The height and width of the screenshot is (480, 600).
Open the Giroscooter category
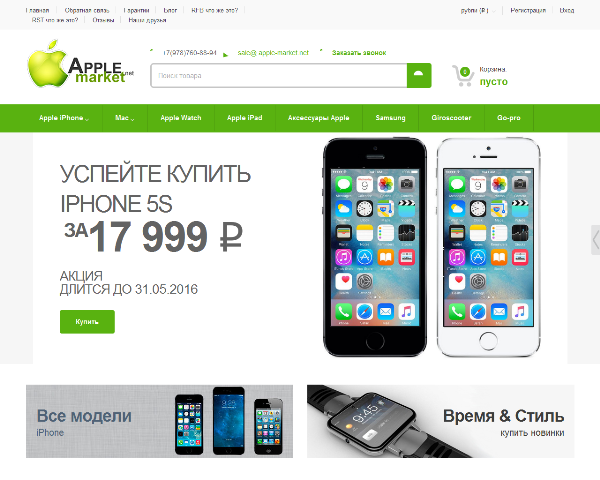click(451, 118)
